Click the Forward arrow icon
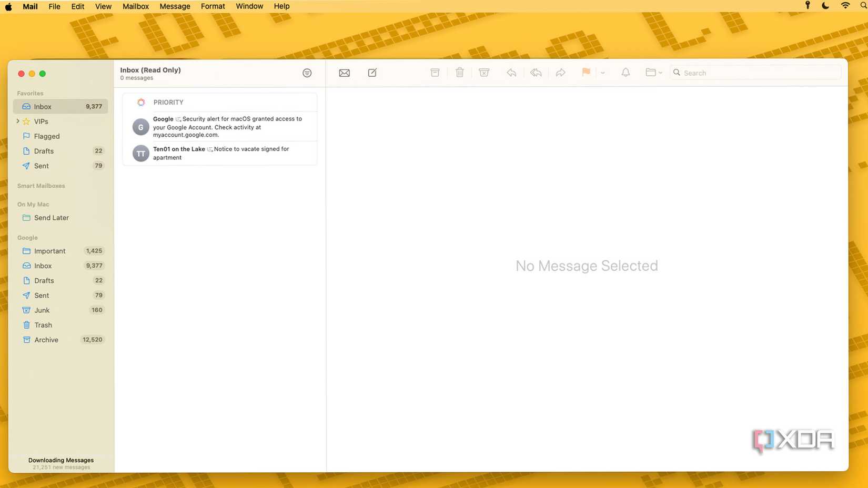868x488 pixels. 561,73
